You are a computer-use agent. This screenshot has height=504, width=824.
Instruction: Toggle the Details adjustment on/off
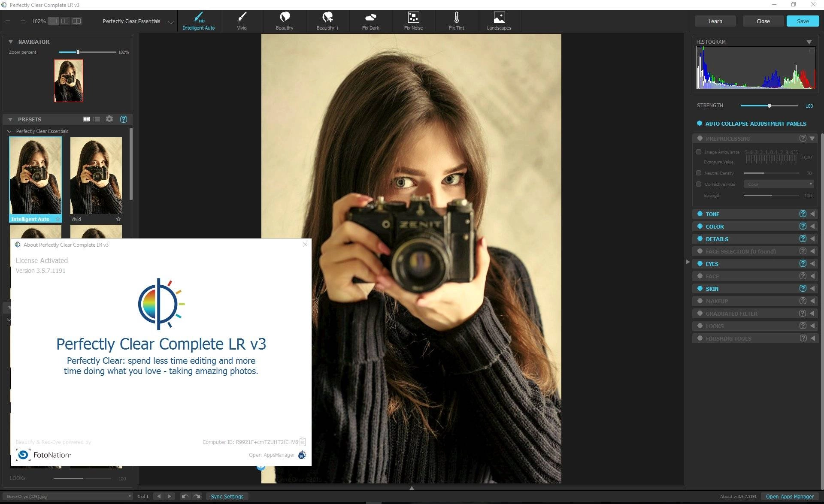click(x=700, y=238)
